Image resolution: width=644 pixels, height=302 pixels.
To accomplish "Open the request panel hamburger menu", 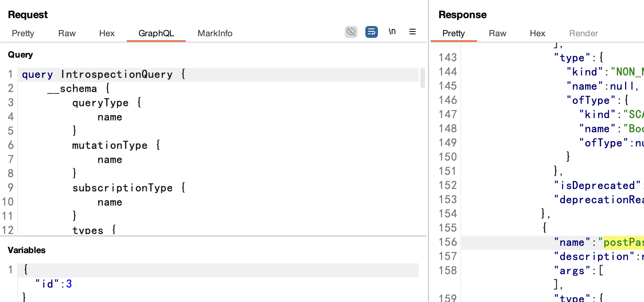I will (413, 32).
